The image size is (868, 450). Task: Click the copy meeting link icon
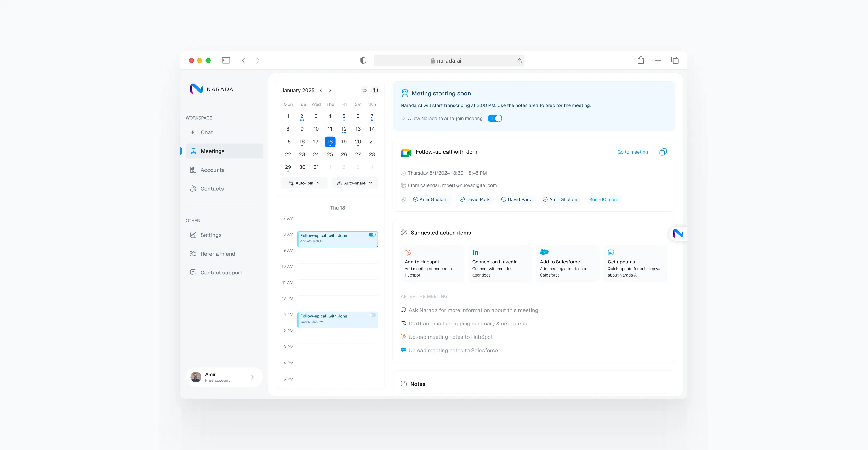click(x=663, y=152)
